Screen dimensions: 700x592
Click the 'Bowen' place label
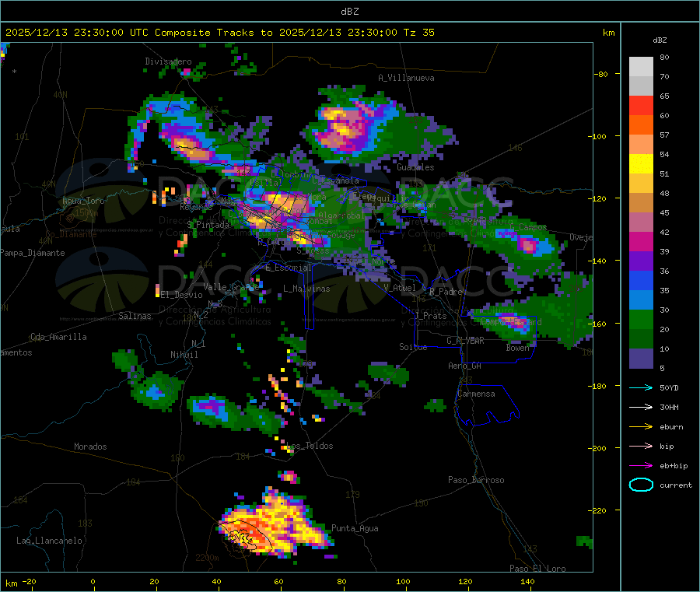[x=518, y=348]
